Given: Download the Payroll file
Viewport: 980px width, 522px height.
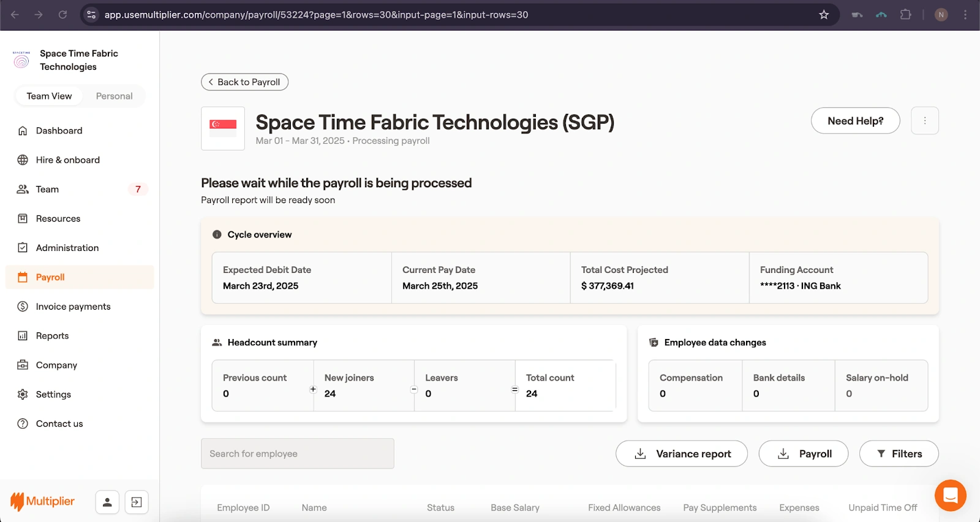Looking at the screenshot, I should click(804, 453).
